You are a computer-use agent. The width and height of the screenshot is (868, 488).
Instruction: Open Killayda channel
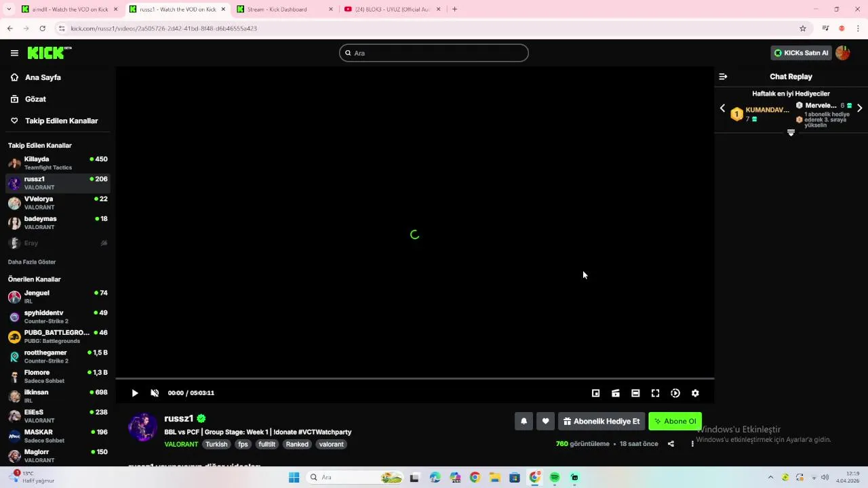pos(58,163)
